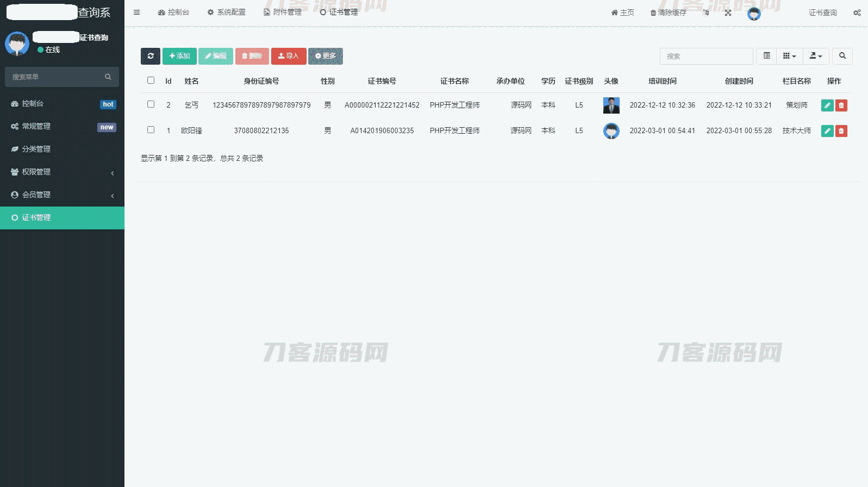The height and width of the screenshot is (487, 868).
Task: Open the avatar thumbnail in the 乞丐 row
Action: click(611, 105)
